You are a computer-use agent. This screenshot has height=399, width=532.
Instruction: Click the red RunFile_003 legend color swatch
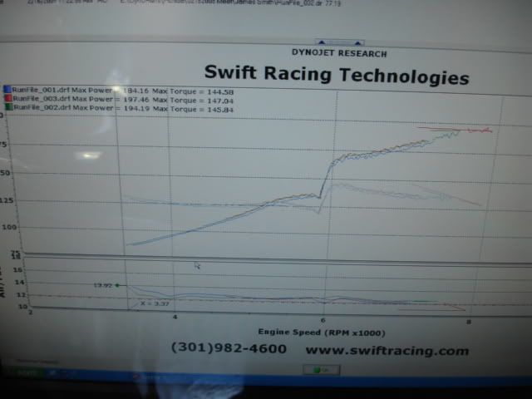(x=7, y=98)
